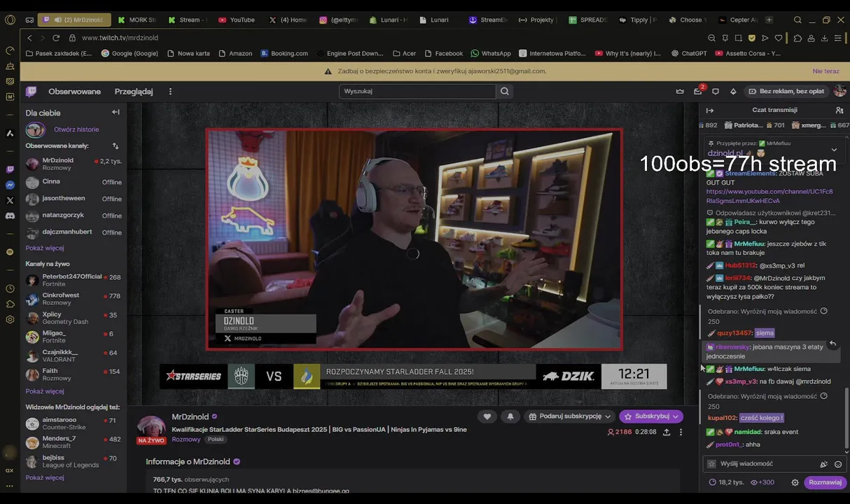Open chat emote picker
850x504 pixels.
[838, 463]
